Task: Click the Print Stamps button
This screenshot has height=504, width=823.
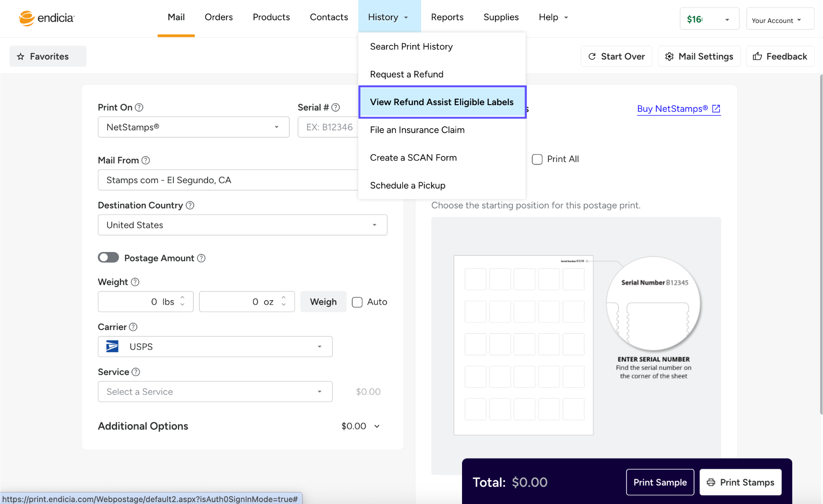Action: tap(740, 482)
